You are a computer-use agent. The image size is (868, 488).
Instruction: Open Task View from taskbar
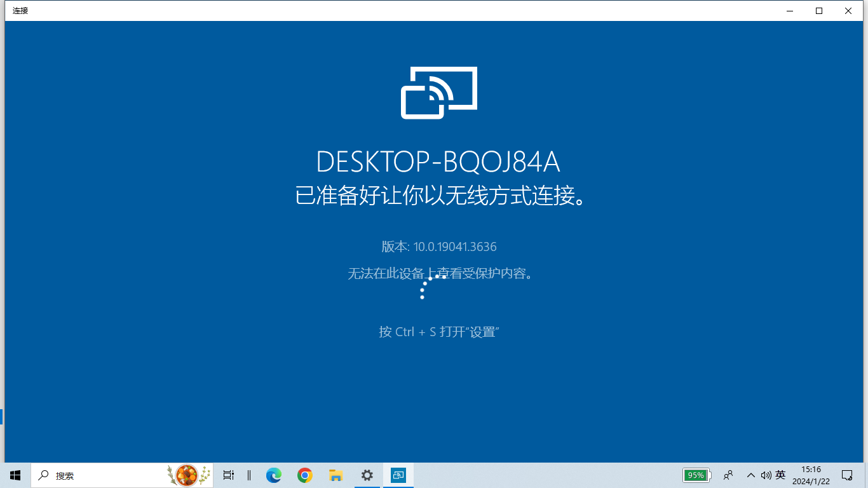pyautogui.click(x=229, y=475)
